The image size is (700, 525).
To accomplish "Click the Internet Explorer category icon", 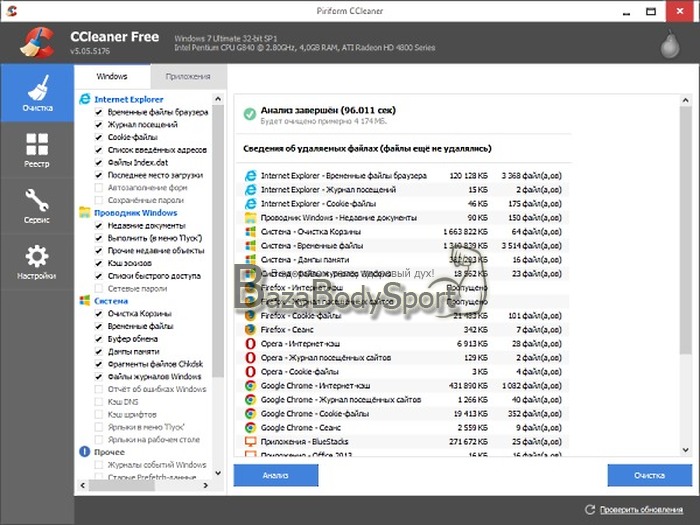I will pos(85,99).
